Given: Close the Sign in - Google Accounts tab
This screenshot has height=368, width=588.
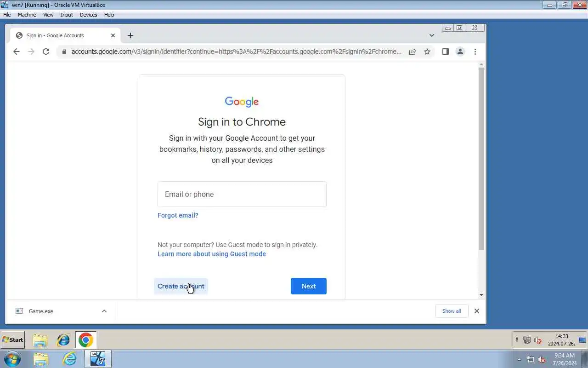Looking at the screenshot, I should click(x=113, y=35).
